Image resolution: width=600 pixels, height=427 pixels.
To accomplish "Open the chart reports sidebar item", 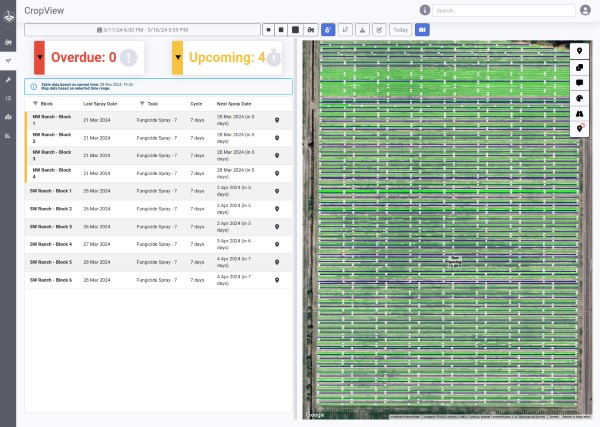I will (x=8, y=135).
